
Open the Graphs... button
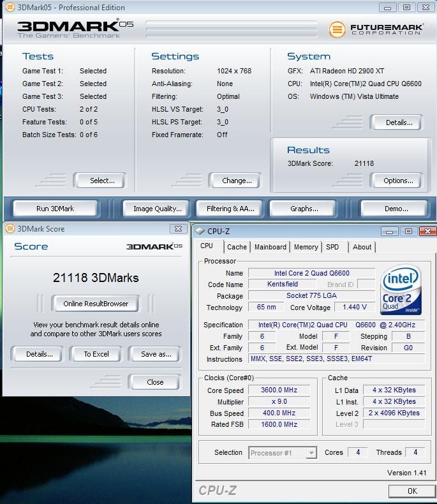click(304, 209)
